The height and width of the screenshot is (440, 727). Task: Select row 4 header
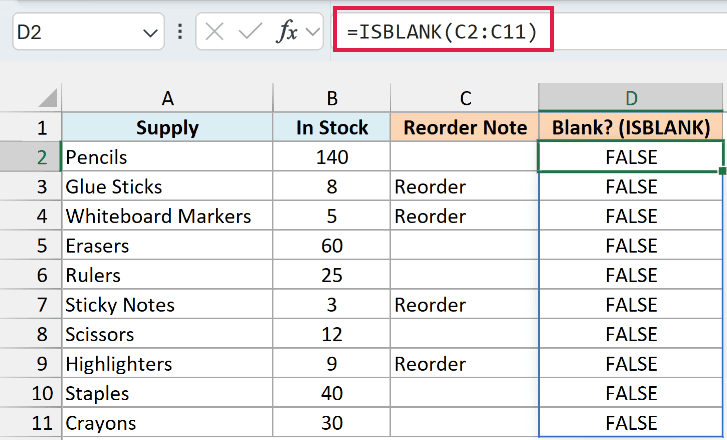[31, 216]
